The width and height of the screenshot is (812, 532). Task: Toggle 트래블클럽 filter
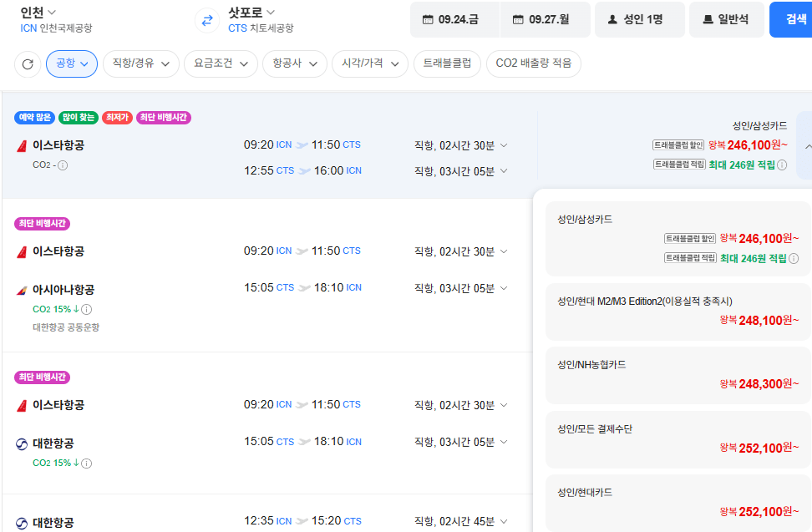click(448, 63)
